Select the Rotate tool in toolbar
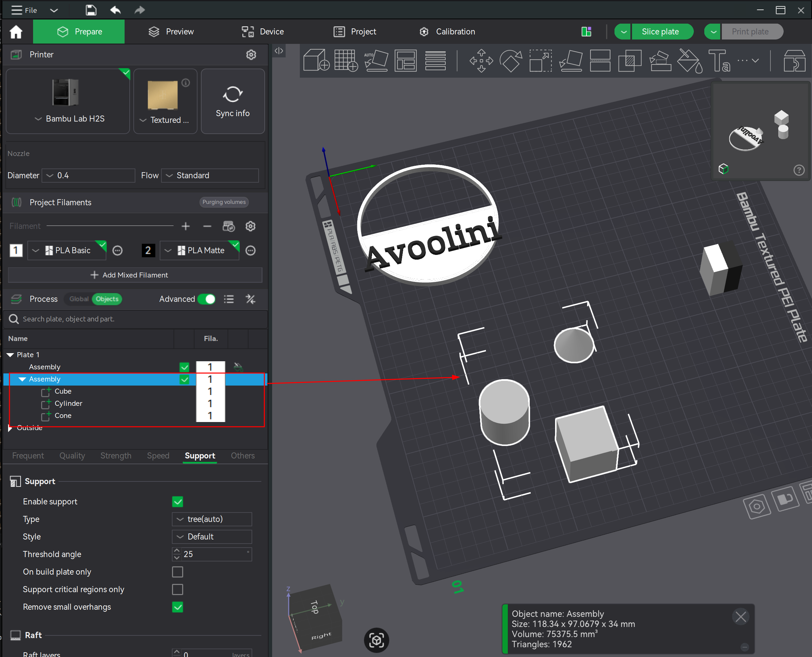This screenshot has height=657, width=812. pos(511,60)
